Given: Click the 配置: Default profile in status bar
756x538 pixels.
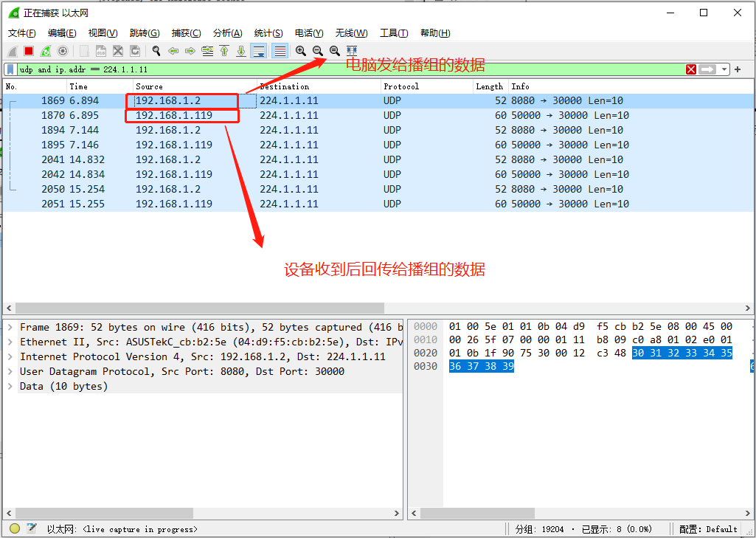Looking at the screenshot, I should tap(708, 529).
